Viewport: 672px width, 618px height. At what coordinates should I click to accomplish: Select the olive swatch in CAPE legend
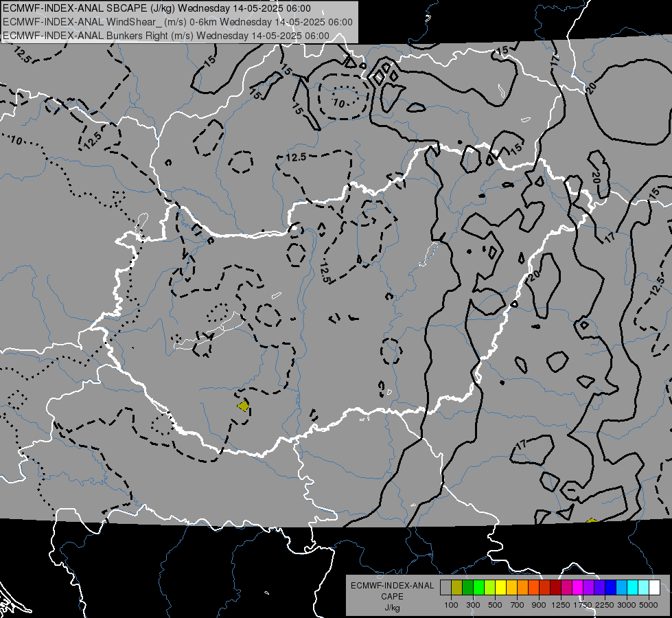tap(457, 587)
